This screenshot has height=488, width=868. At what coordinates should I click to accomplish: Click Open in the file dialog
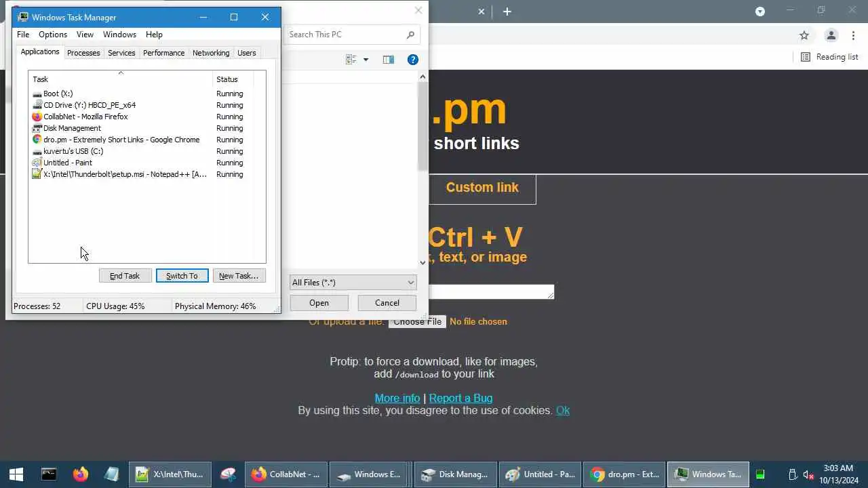tap(319, 303)
